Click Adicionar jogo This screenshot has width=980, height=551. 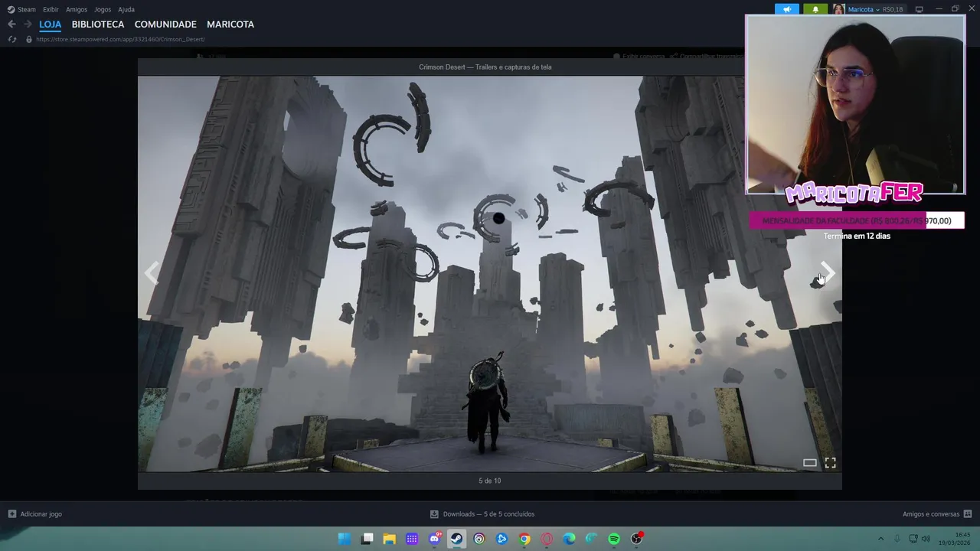(41, 514)
